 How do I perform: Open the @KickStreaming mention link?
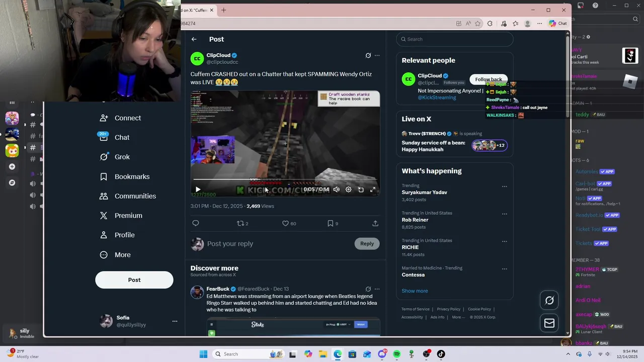[437, 98]
